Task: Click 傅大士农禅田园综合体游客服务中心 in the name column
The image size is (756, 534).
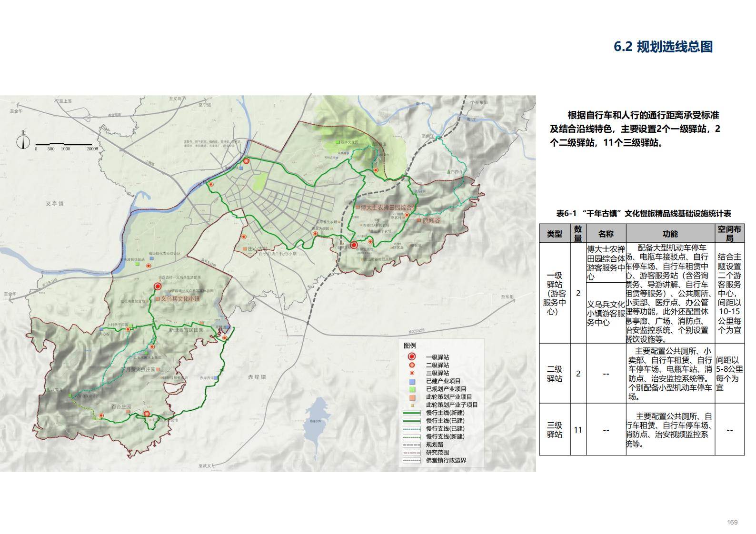Action: point(606,263)
